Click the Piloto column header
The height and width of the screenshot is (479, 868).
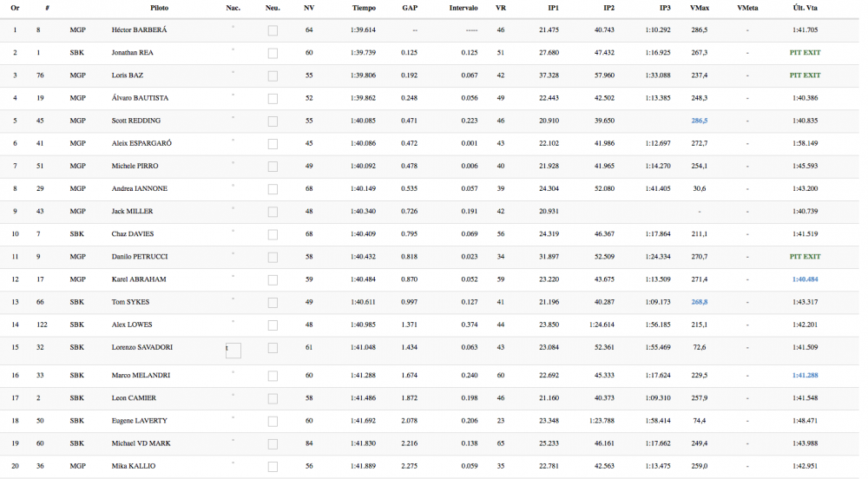[159, 8]
